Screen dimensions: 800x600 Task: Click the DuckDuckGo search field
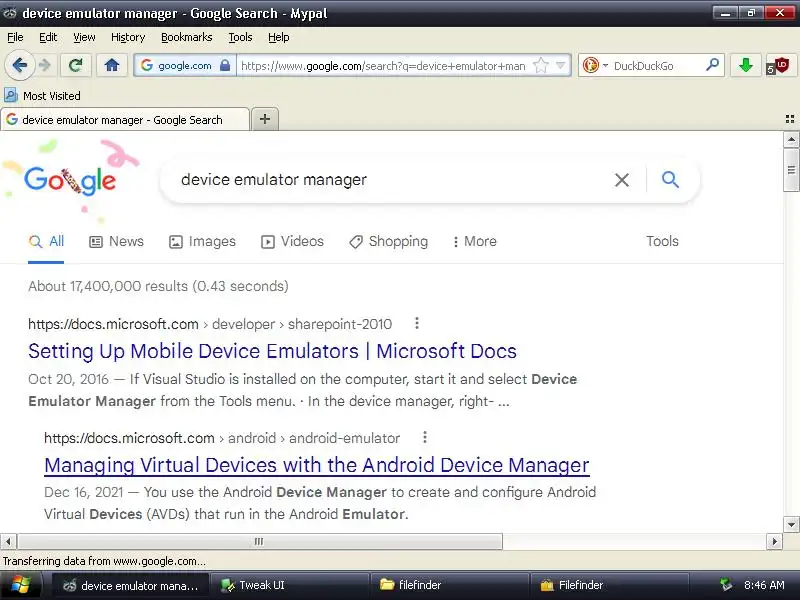tap(657, 66)
